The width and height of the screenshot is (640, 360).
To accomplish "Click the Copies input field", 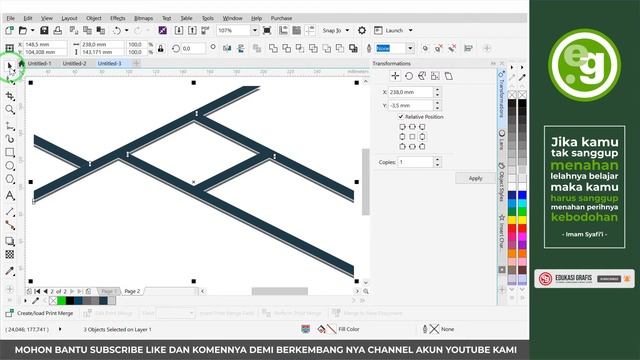I will 415,162.
